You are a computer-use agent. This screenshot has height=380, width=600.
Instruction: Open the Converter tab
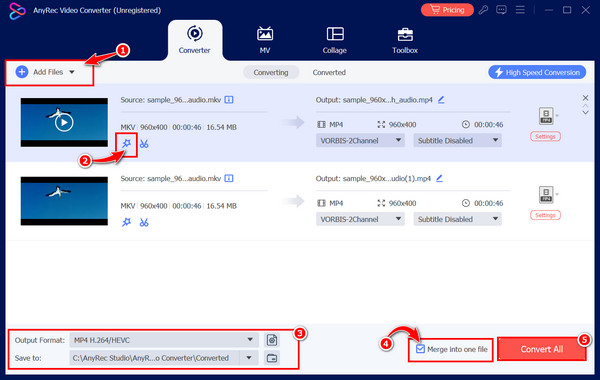click(x=194, y=40)
